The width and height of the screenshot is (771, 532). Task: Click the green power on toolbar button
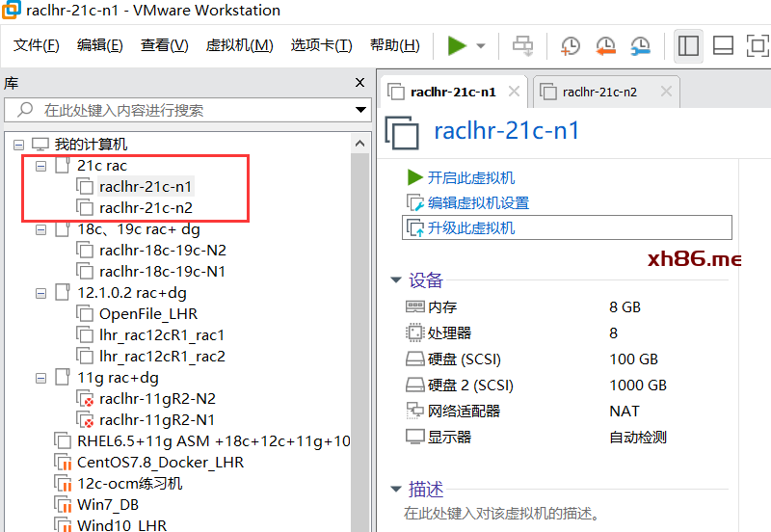point(457,45)
